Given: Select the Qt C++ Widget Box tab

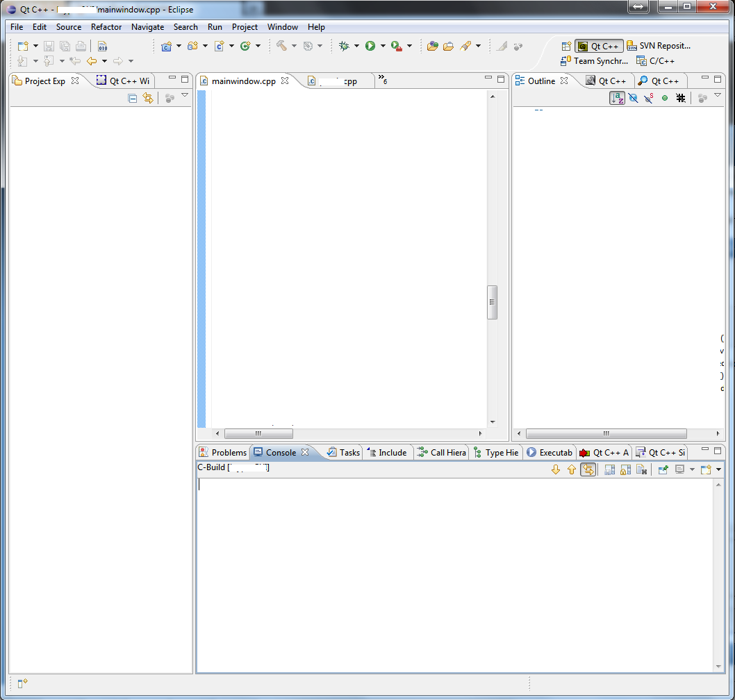Looking at the screenshot, I should (x=123, y=81).
